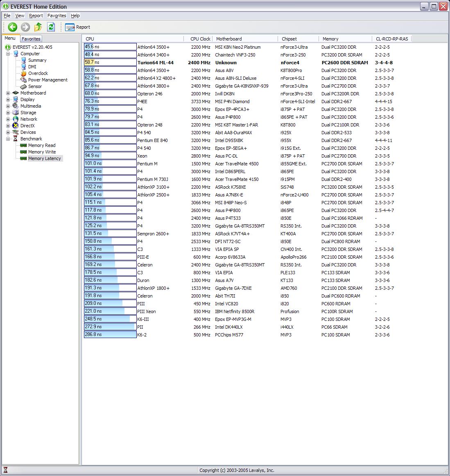The image size is (450, 476).
Task: Click the Sensor icon
Action: 24,86
